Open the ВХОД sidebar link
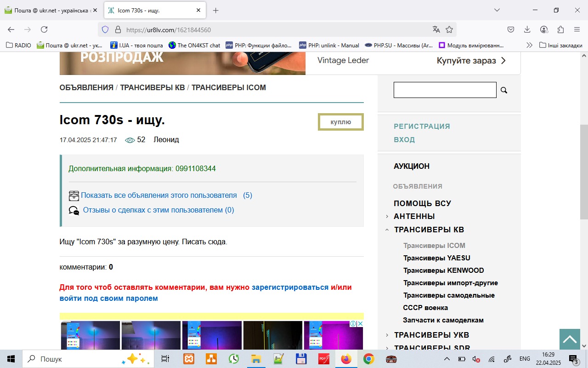This screenshot has height=368, width=588. tap(404, 139)
